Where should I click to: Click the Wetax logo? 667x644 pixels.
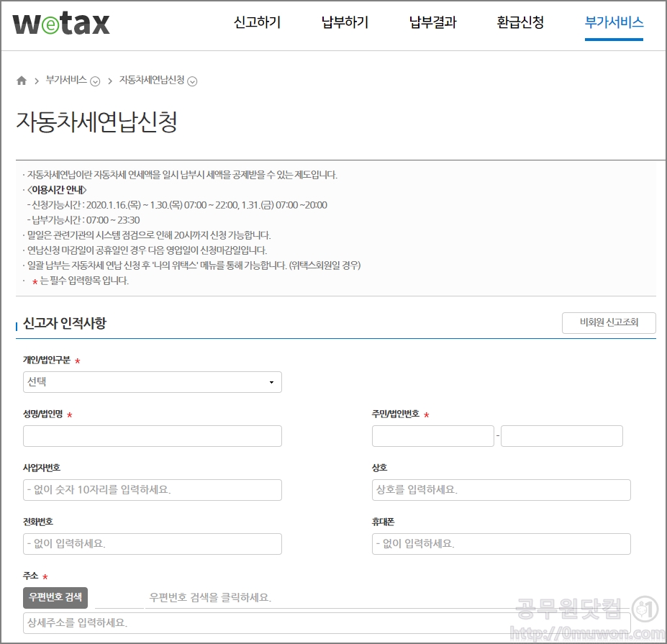[x=61, y=22]
